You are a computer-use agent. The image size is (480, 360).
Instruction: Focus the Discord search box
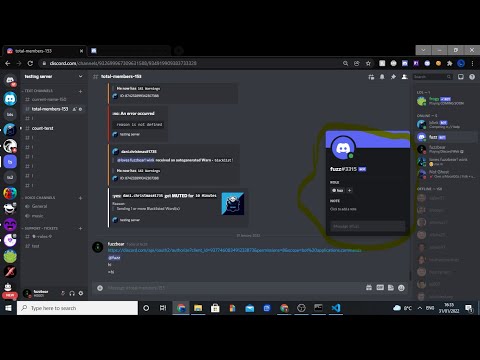(432, 77)
